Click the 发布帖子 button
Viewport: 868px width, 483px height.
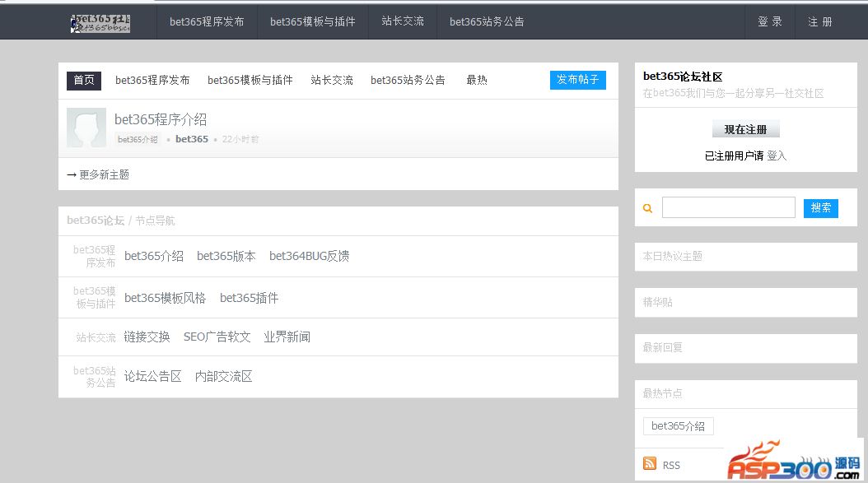point(577,80)
